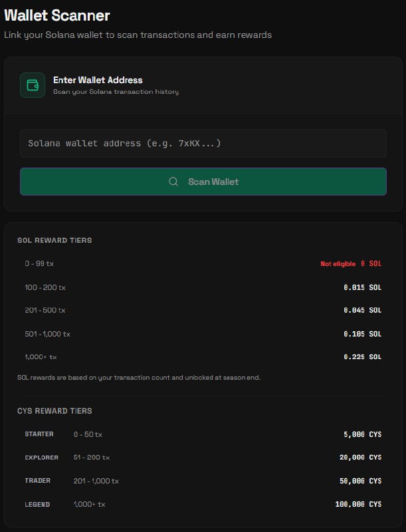Select the STARTER tier label
The height and width of the screenshot is (532, 406).
(39, 434)
